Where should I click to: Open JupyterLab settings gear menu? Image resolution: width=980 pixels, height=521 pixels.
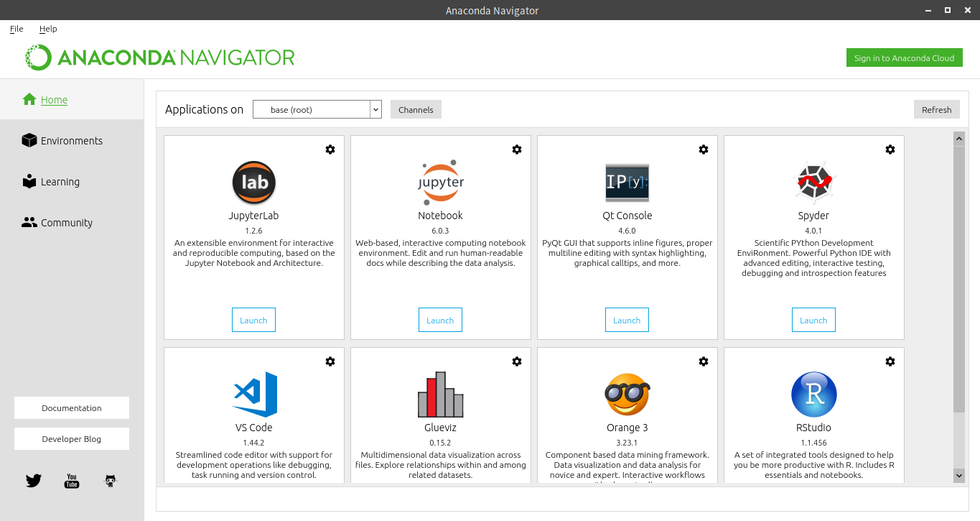coord(330,149)
